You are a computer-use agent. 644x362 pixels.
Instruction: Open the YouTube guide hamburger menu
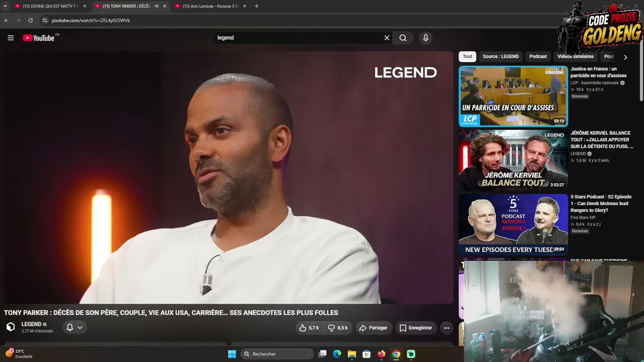[11, 38]
